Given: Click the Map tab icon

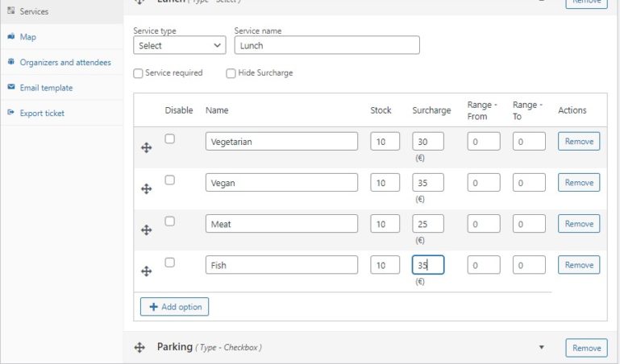Looking at the screenshot, I should click(11, 36).
